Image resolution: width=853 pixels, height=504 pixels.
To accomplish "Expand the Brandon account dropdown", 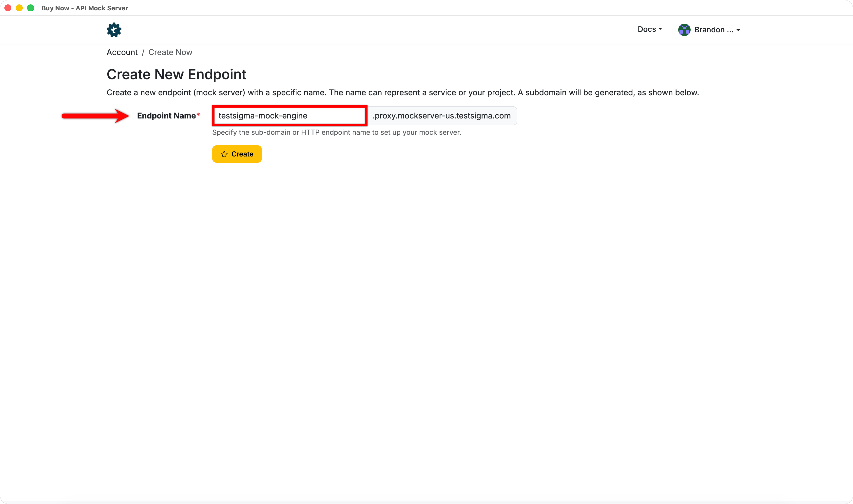I will pos(717,30).
